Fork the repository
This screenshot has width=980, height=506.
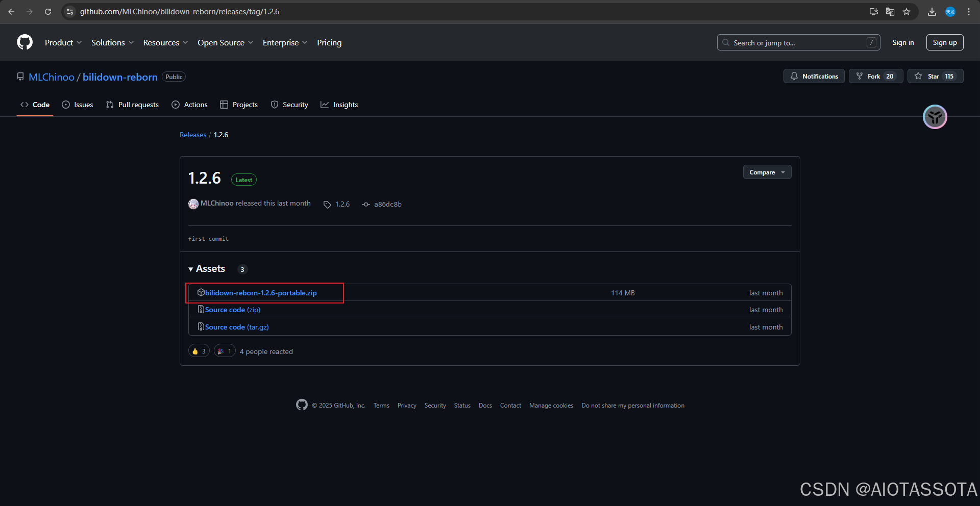point(876,76)
